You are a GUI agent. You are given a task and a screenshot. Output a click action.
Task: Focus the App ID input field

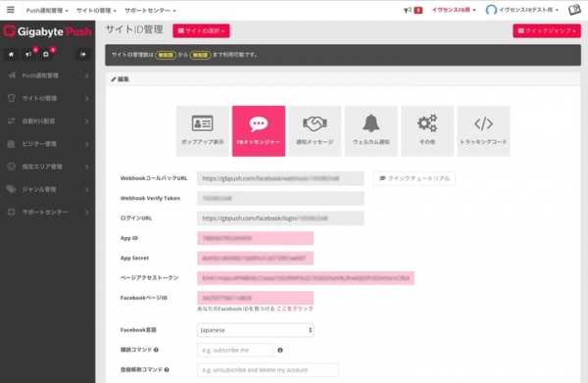pos(256,238)
